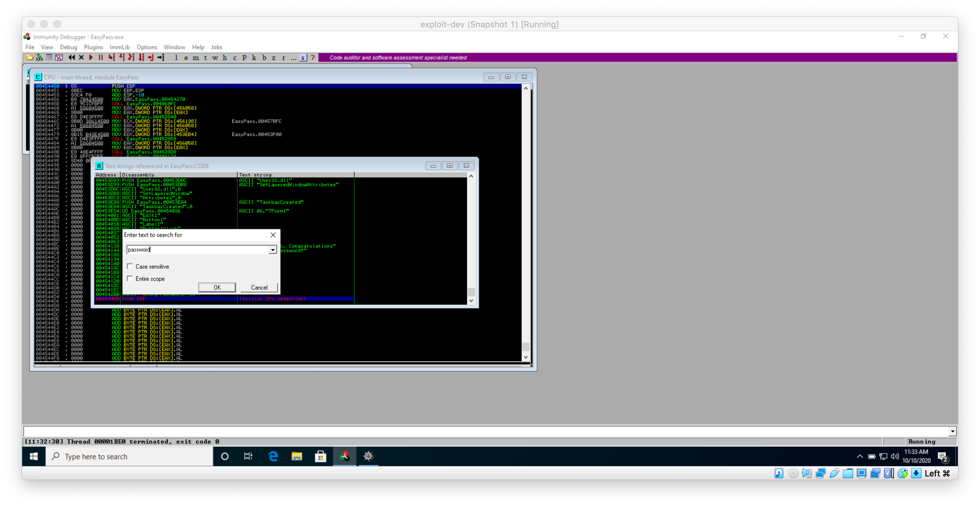Click the Attach to process toolbar icon

[x=39, y=58]
